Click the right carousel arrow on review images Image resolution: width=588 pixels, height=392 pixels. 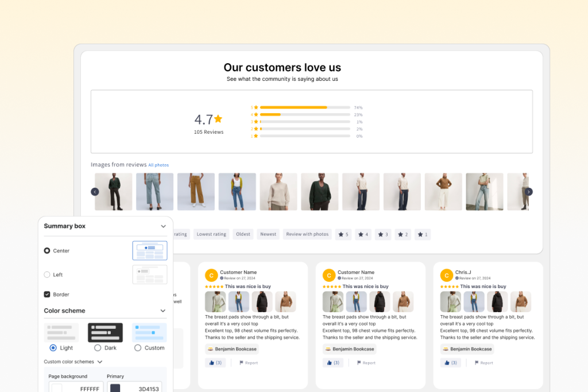pyautogui.click(x=528, y=192)
